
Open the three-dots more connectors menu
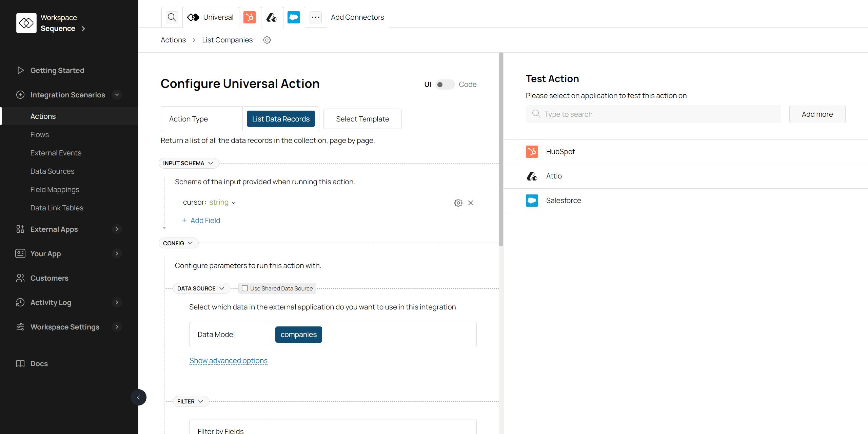[x=316, y=17]
